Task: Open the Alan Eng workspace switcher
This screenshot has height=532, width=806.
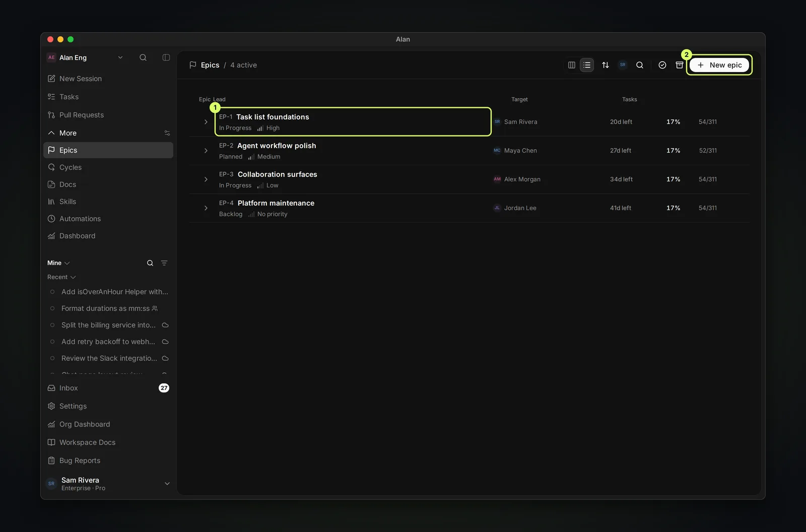Action: coord(85,57)
